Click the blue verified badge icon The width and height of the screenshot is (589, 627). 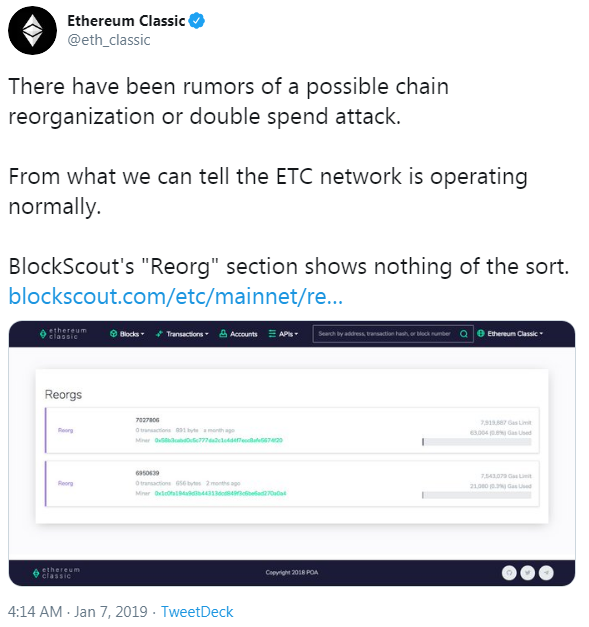point(196,21)
